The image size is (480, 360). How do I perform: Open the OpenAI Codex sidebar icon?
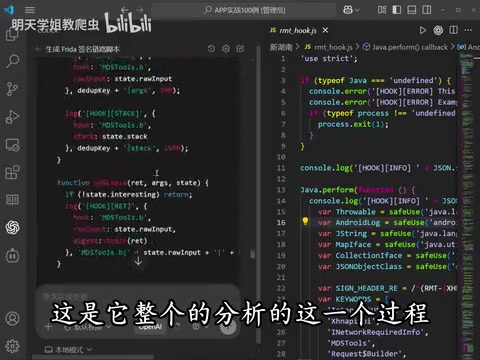pos(13,228)
